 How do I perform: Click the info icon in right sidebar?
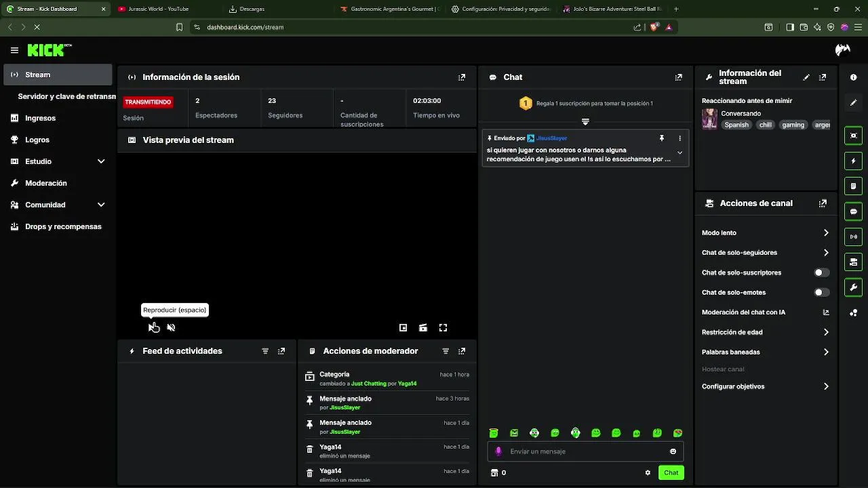(853, 77)
